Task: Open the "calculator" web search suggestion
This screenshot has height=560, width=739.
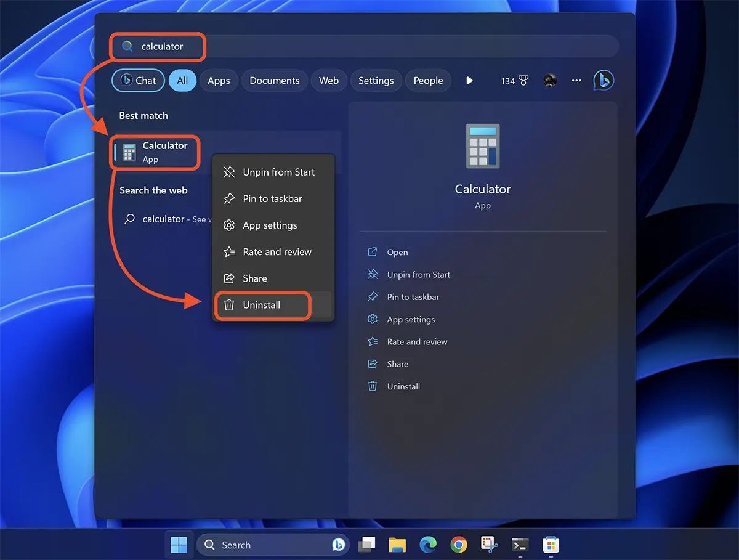Action: coord(166,219)
